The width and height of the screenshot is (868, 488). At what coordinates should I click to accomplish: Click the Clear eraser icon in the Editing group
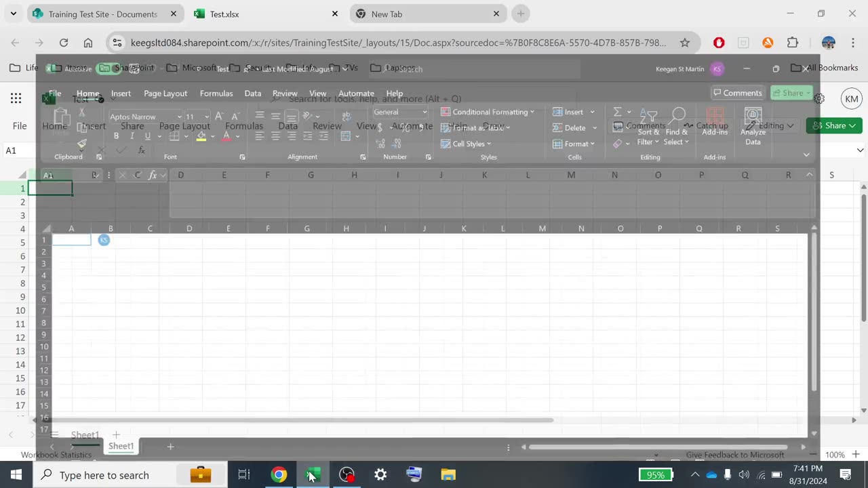point(617,144)
